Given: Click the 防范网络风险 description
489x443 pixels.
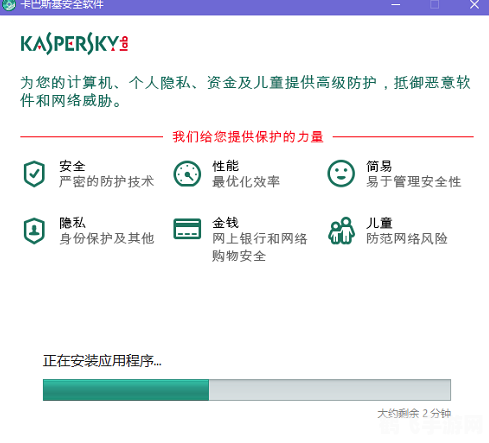Looking at the screenshot, I should [x=406, y=239].
